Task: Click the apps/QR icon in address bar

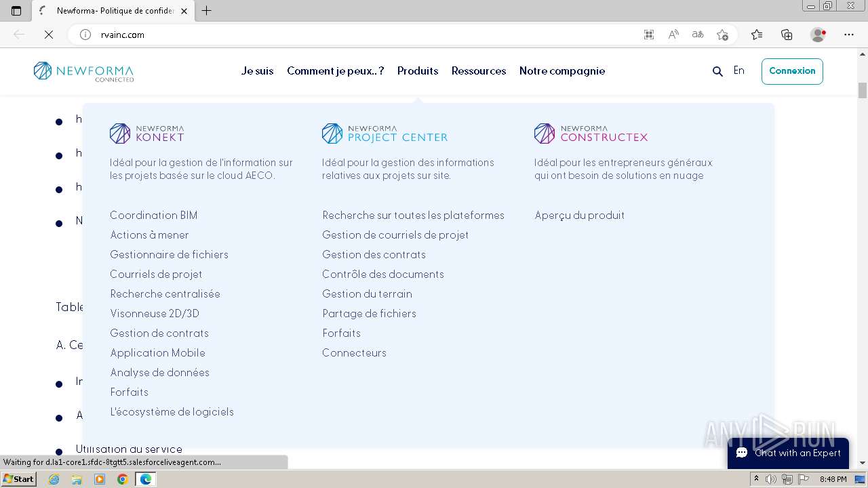Action: pos(649,35)
